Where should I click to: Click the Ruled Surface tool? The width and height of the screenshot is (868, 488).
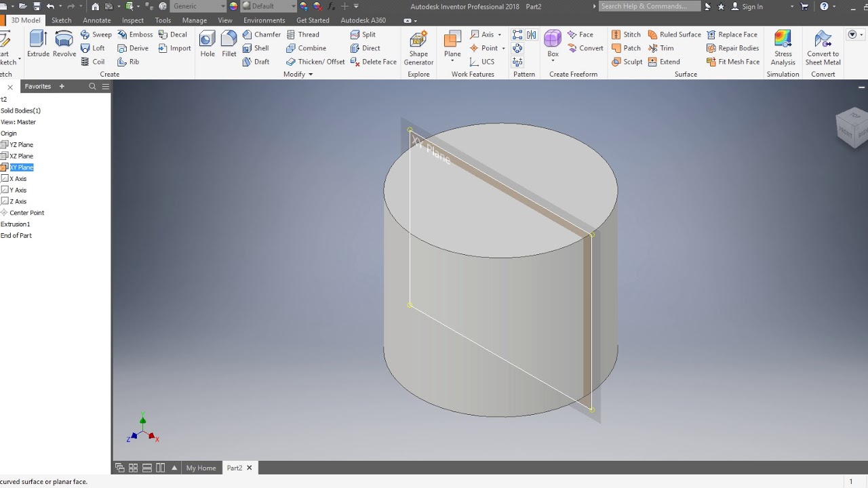coord(674,35)
